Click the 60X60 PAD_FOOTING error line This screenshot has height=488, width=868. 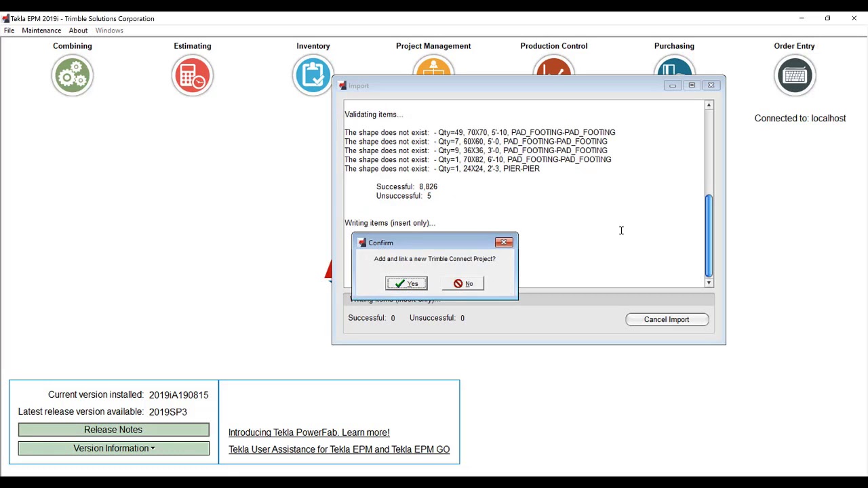tap(475, 142)
